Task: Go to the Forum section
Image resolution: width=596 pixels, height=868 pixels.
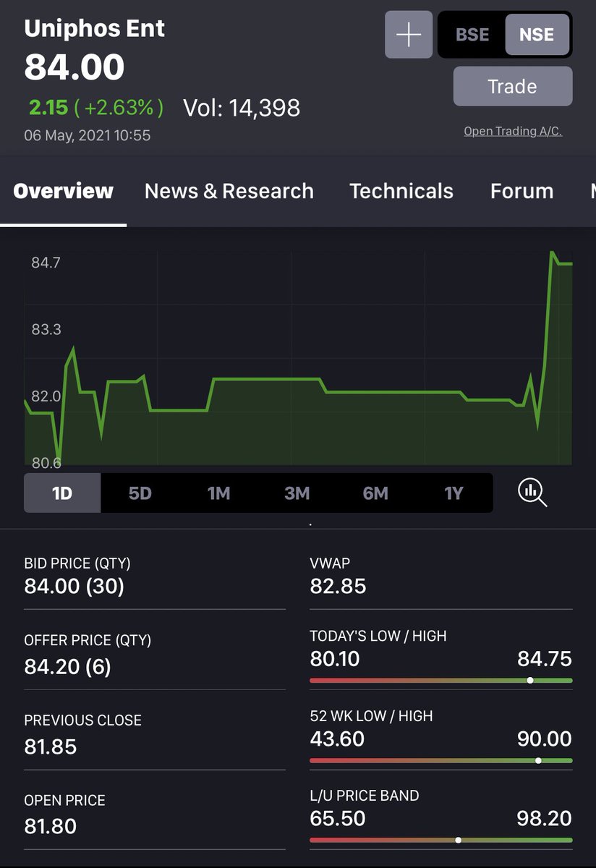Action: [x=521, y=190]
